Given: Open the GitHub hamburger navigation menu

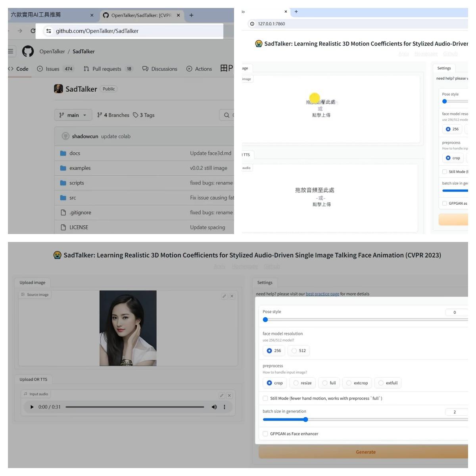Looking at the screenshot, I should pyautogui.click(x=11, y=51).
